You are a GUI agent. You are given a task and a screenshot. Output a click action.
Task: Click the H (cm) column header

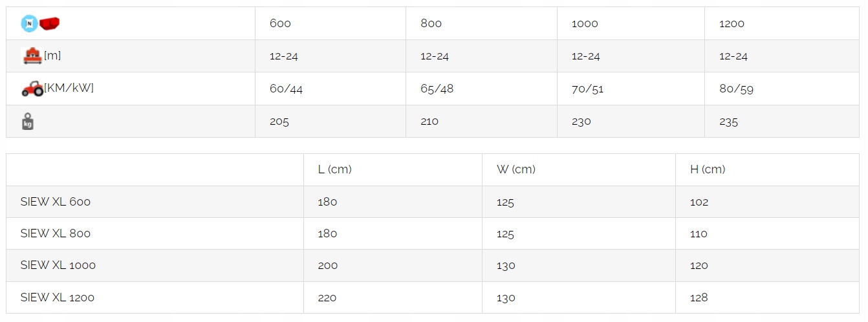tap(708, 169)
